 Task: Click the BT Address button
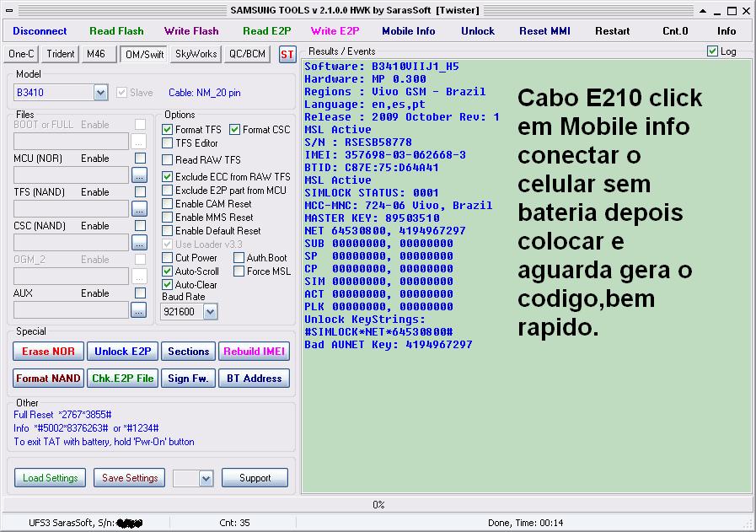(x=254, y=379)
